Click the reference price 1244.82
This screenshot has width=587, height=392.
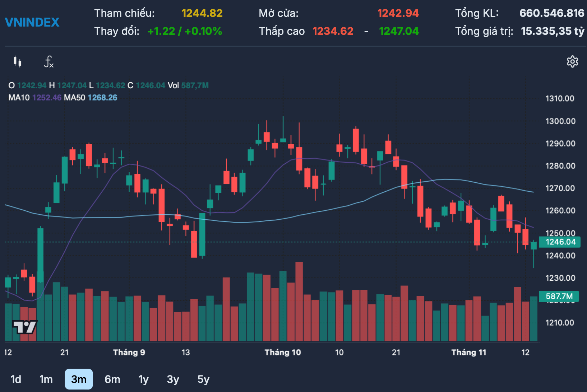pos(202,13)
